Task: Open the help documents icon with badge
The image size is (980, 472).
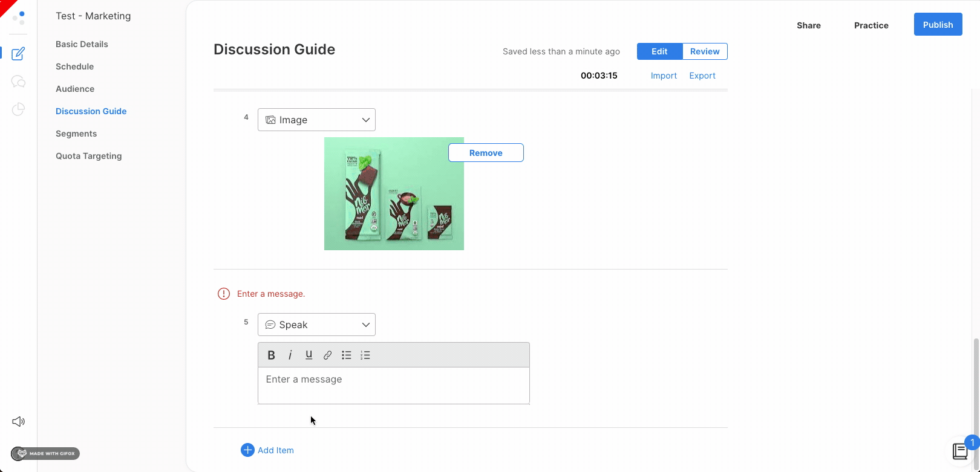Action: [960, 451]
